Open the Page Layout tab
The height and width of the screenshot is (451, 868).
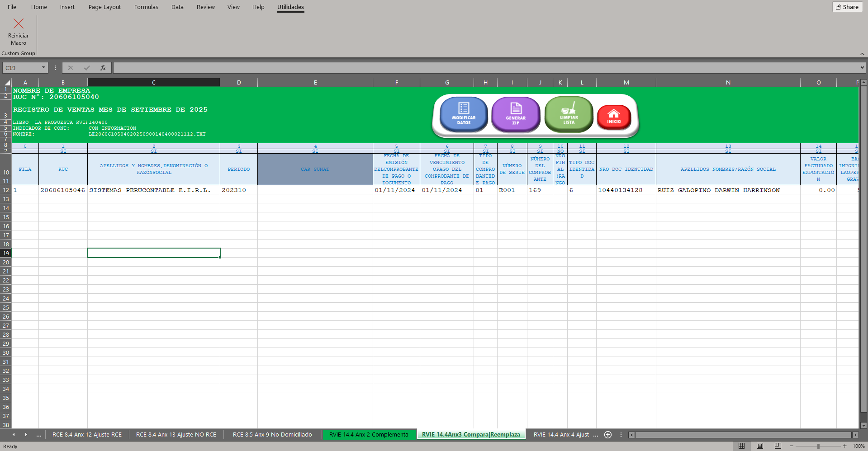pyautogui.click(x=104, y=7)
